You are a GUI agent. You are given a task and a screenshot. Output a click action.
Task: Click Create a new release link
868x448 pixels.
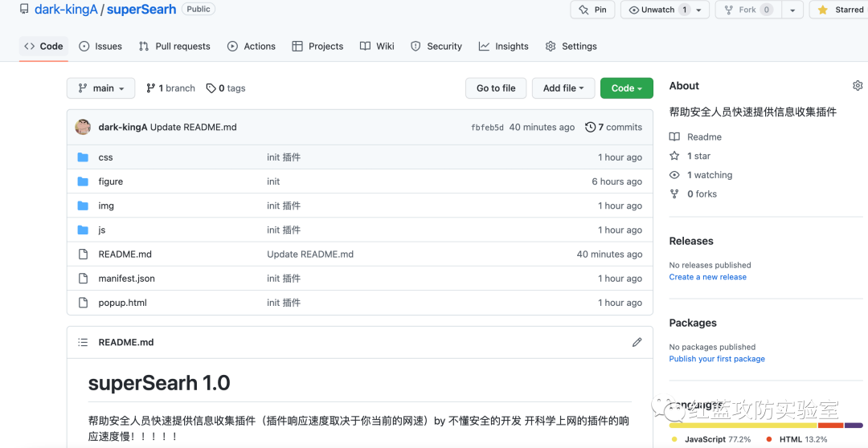(707, 277)
